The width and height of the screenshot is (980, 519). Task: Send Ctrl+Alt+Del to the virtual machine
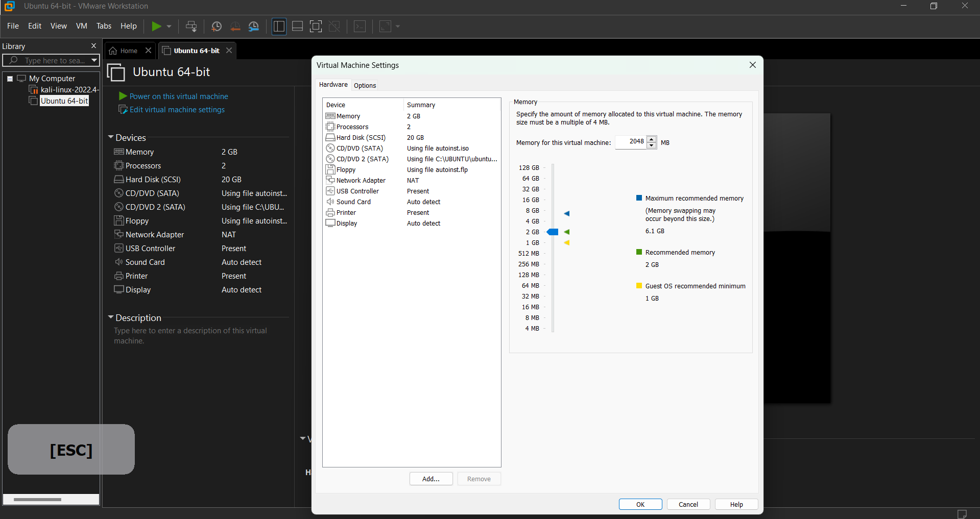click(x=192, y=26)
